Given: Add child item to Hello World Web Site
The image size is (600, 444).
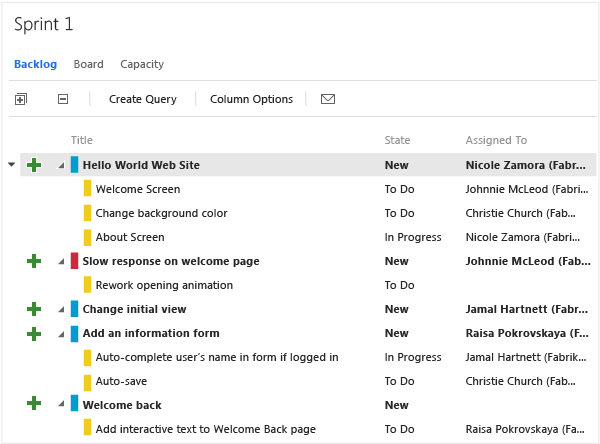Looking at the screenshot, I should tap(34, 165).
